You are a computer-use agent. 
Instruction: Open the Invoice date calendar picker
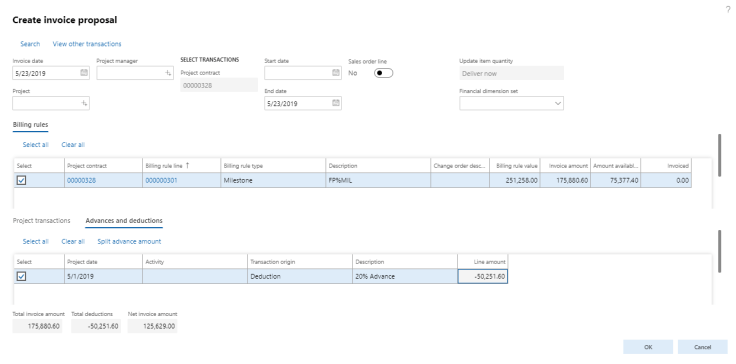click(x=84, y=73)
